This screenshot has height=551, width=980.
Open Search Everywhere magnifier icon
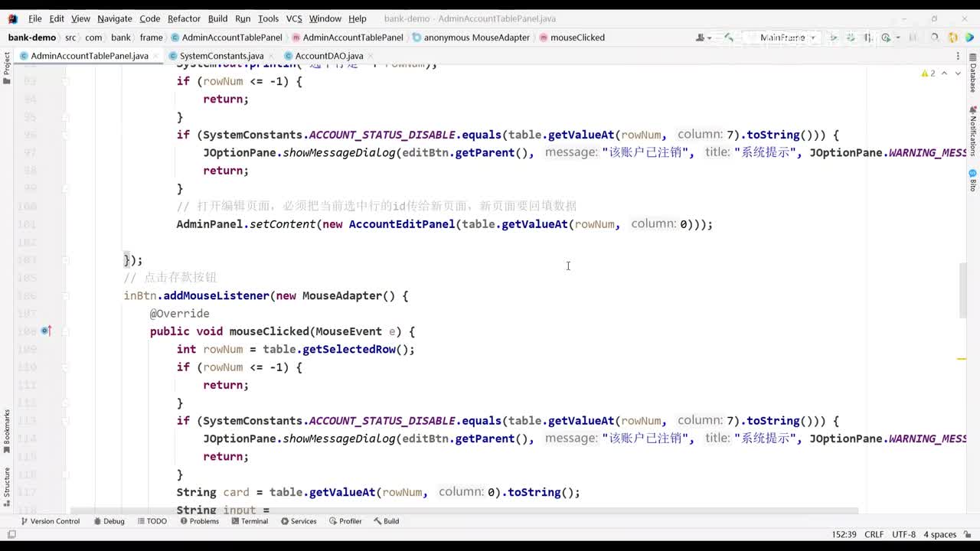pos(934,37)
